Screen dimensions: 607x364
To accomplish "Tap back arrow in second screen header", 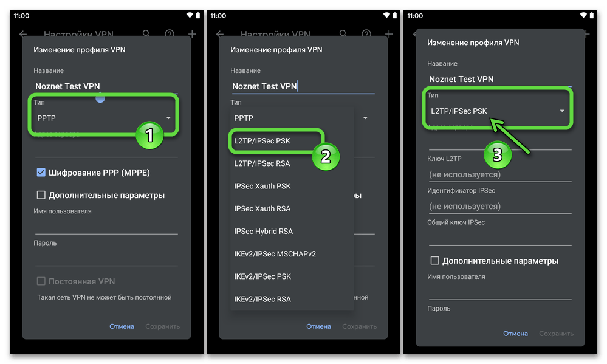I will (220, 34).
